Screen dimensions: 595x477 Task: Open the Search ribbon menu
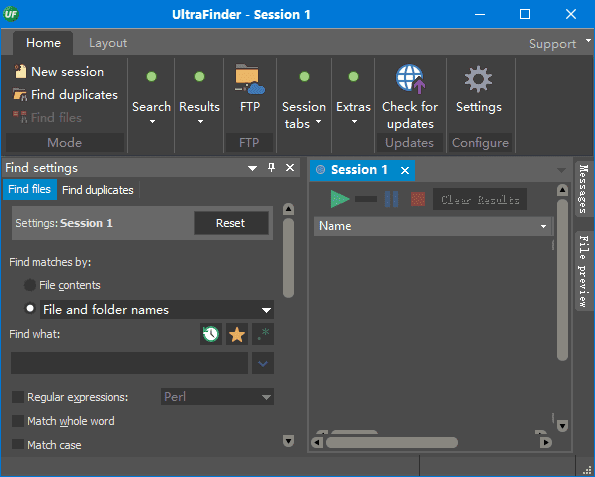pos(151,98)
